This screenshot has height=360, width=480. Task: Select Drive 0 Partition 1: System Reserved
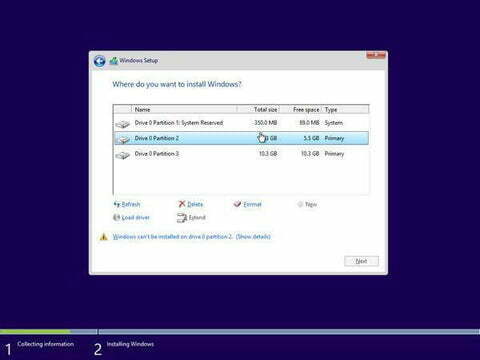point(241,123)
